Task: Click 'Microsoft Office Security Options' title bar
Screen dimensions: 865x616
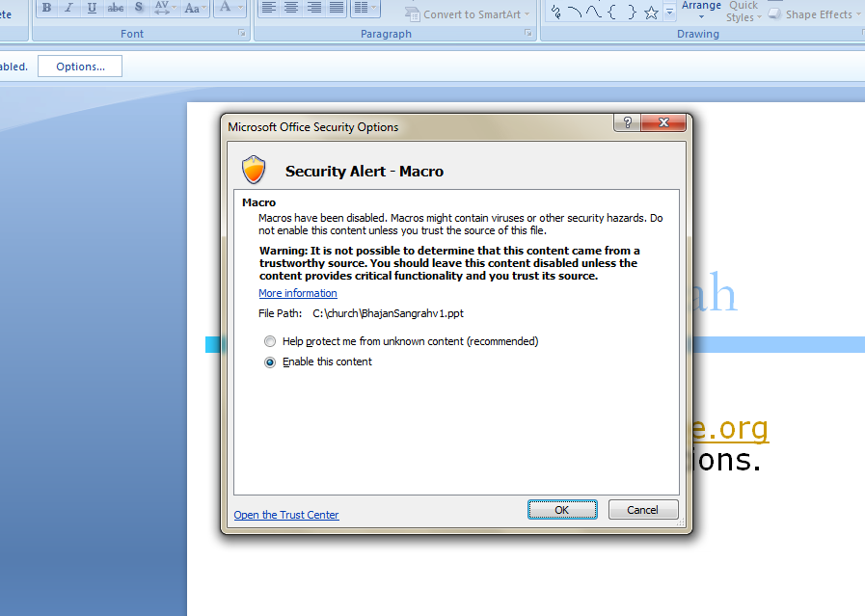Action: (x=312, y=127)
